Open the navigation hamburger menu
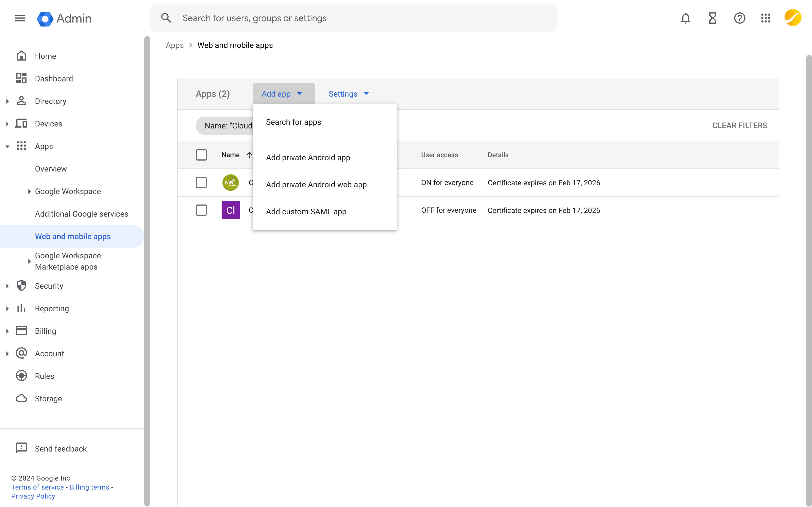The width and height of the screenshot is (812, 507). coord(20,18)
